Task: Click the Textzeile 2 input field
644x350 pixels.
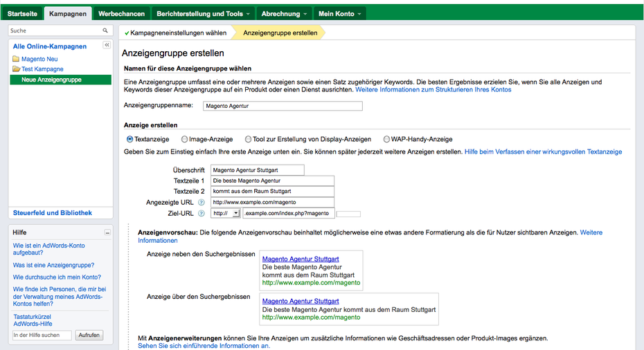Action: 272,191
